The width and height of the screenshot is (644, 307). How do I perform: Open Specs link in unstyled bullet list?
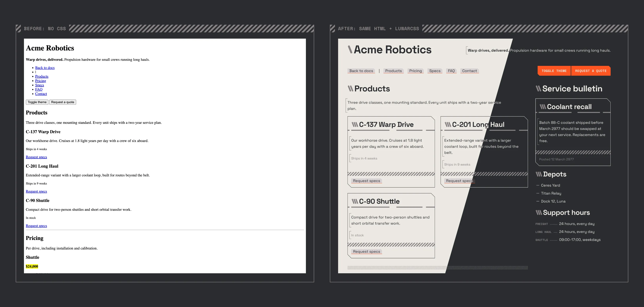[39, 85]
